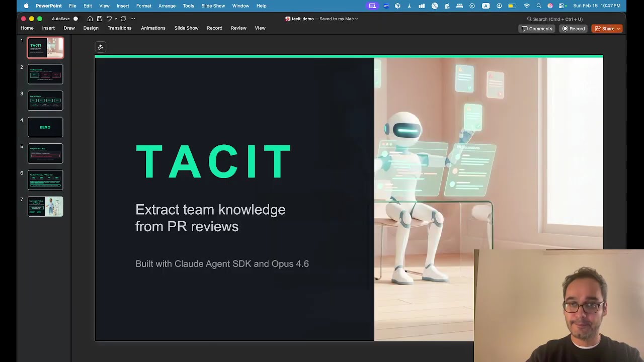Viewport: 644px width, 362px height.
Task: Open the Slide Show ribbon tab
Action: [x=186, y=28]
